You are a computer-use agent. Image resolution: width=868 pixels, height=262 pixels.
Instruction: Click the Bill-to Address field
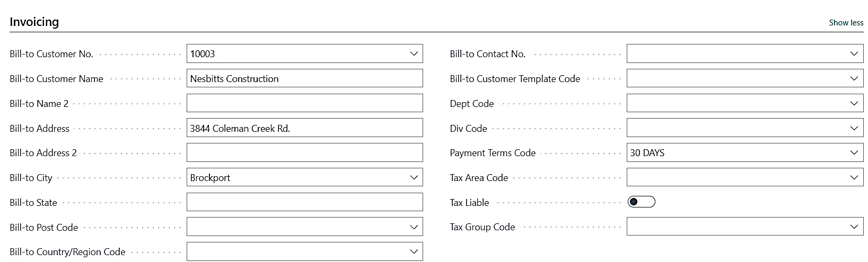tap(304, 128)
